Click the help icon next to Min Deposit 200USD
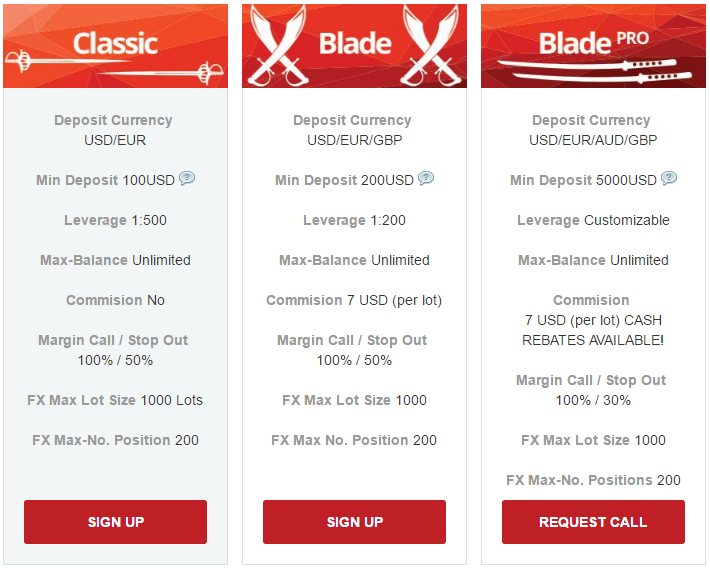 [426, 178]
